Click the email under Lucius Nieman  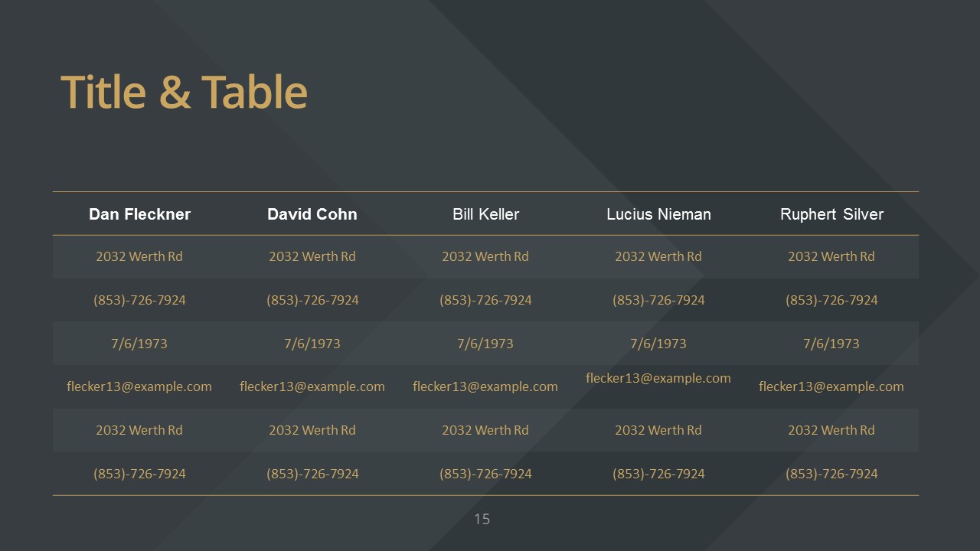tap(658, 378)
